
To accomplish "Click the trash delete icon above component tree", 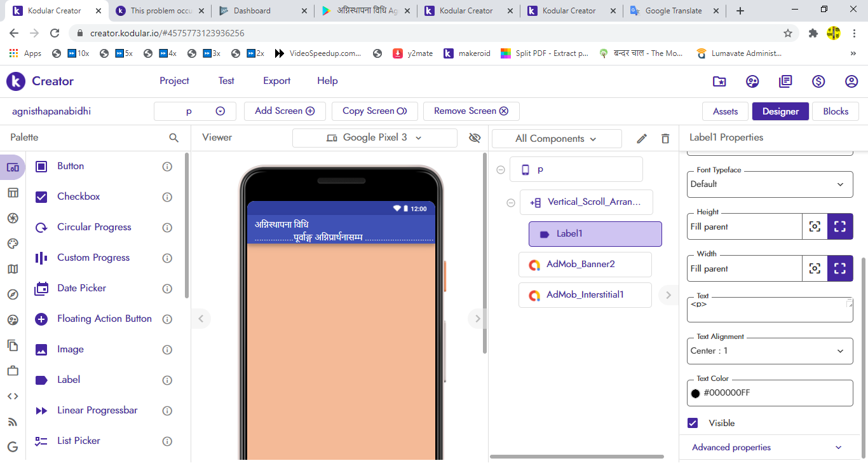I will click(665, 138).
